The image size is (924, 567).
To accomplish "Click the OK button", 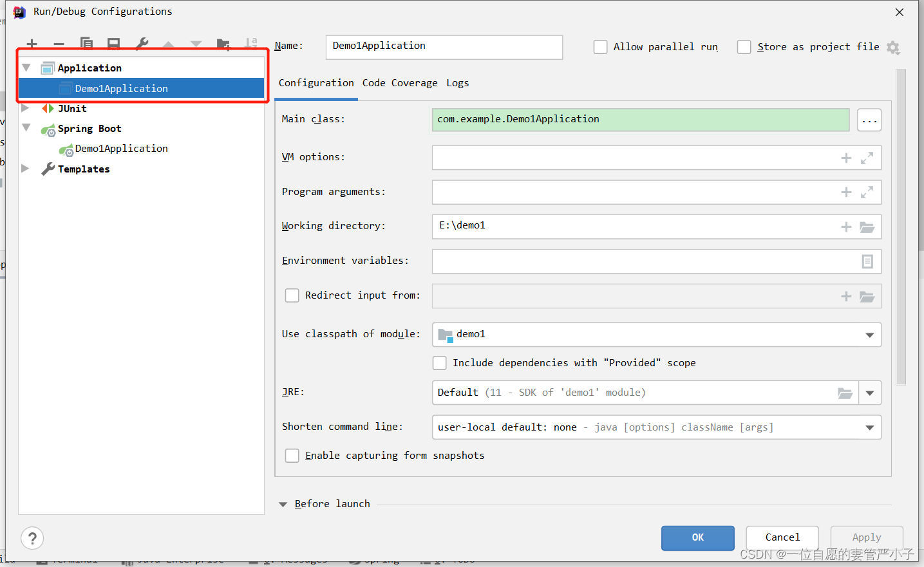I will coord(698,538).
